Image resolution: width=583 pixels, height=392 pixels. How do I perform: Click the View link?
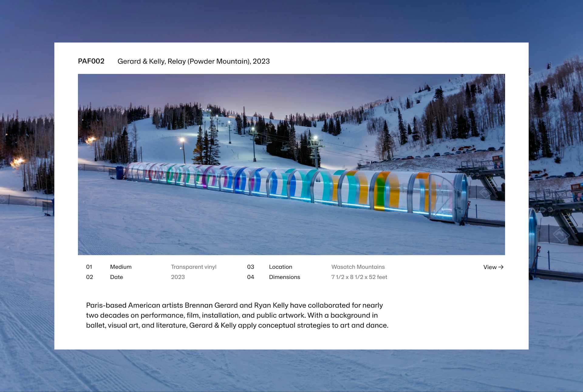490,267
